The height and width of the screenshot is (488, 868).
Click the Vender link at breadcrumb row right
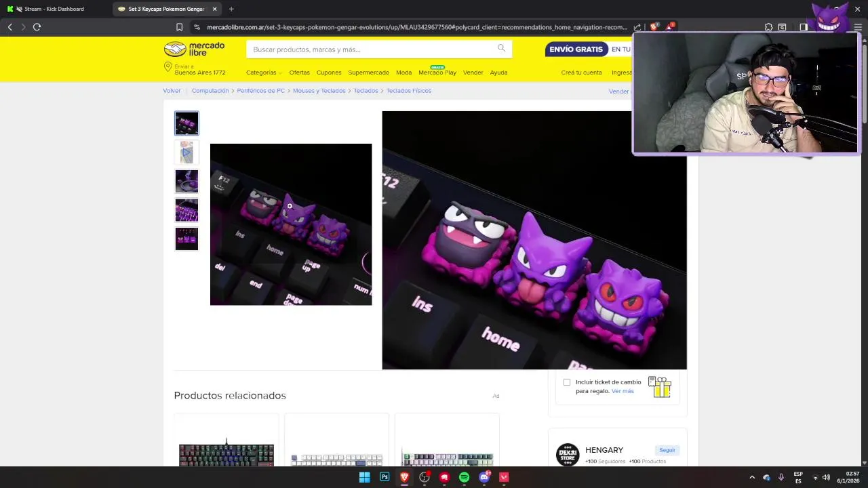tap(618, 91)
